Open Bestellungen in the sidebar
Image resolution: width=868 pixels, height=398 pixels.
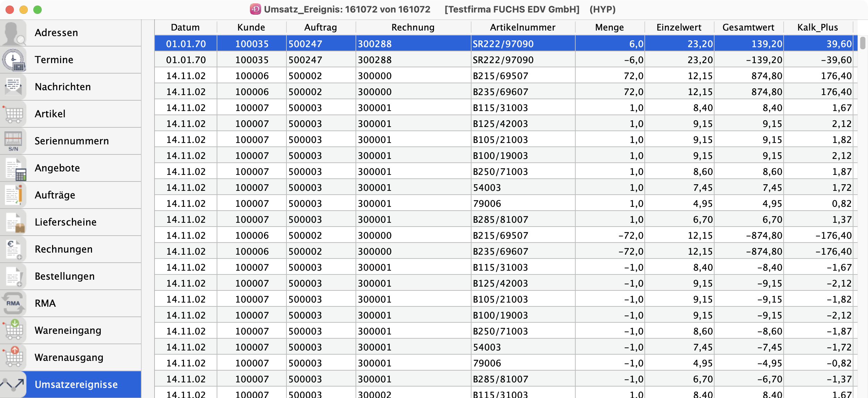click(x=65, y=276)
